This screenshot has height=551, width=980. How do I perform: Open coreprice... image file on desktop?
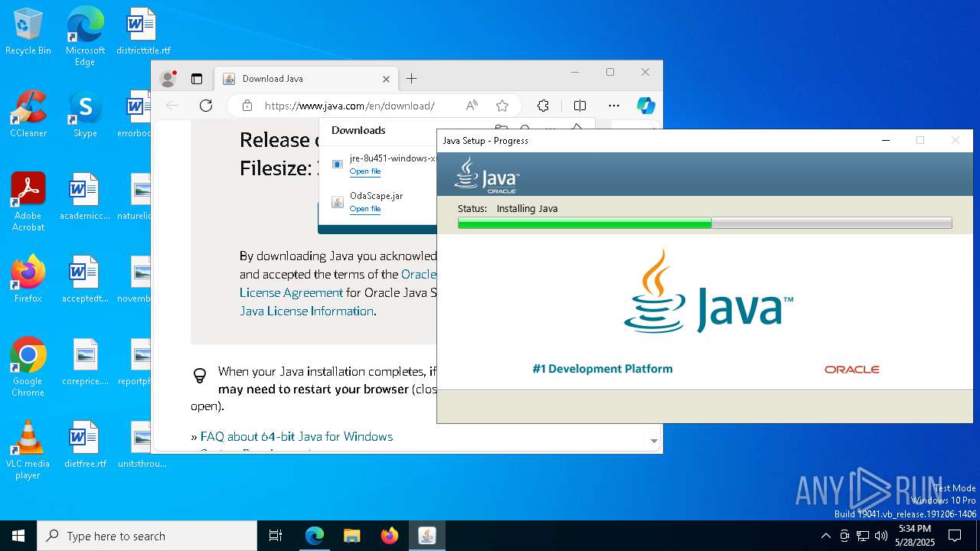tap(85, 362)
